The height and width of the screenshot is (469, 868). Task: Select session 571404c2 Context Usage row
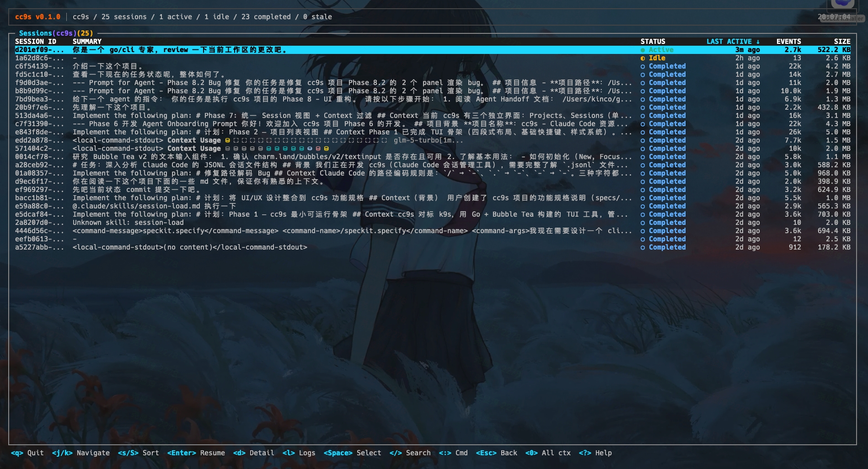433,149
